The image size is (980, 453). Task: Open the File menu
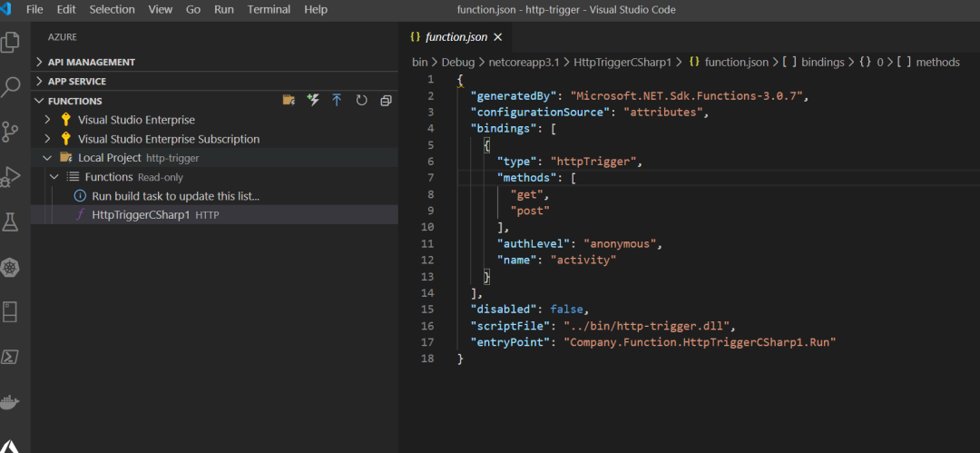pyautogui.click(x=35, y=9)
